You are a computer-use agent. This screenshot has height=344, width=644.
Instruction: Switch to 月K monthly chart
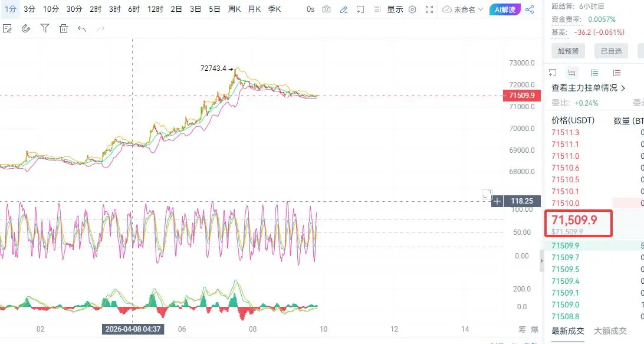coord(255,9)
